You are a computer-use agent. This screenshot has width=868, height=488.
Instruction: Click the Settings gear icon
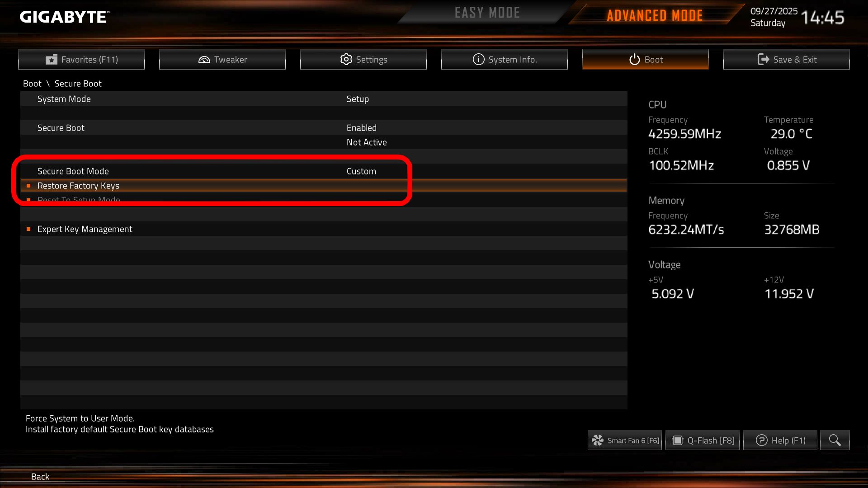[x=346, y=60]
